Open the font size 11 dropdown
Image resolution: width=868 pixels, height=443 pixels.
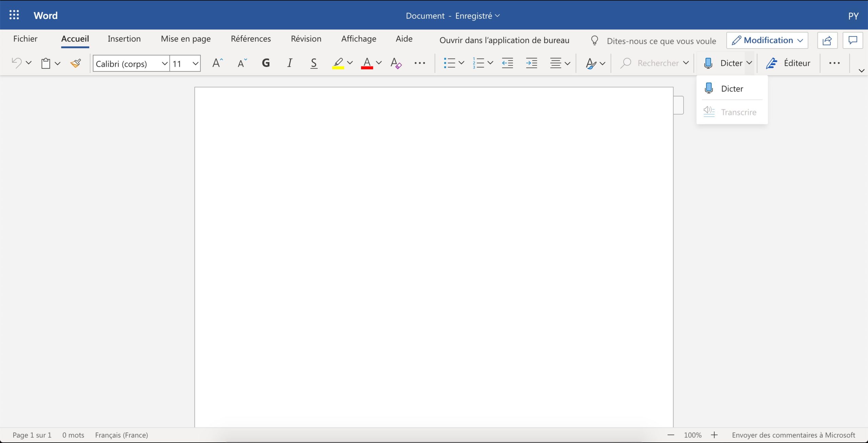tap(195, 63)
